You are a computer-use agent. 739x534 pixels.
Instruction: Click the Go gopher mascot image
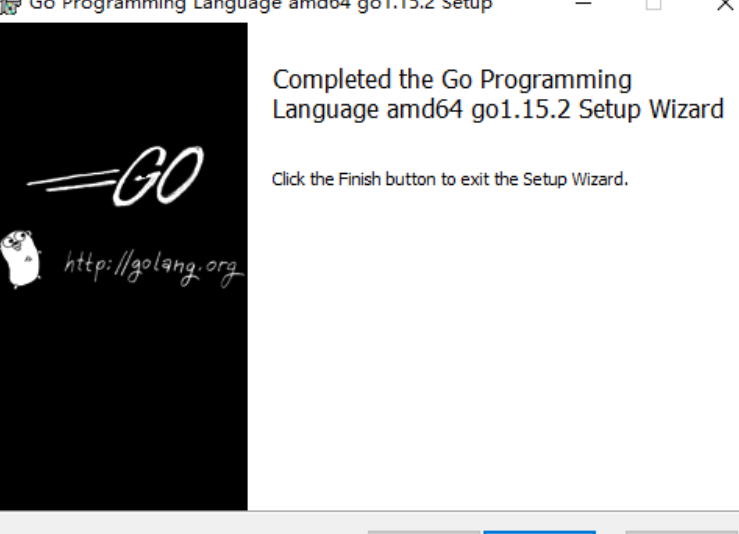(20, 259)
